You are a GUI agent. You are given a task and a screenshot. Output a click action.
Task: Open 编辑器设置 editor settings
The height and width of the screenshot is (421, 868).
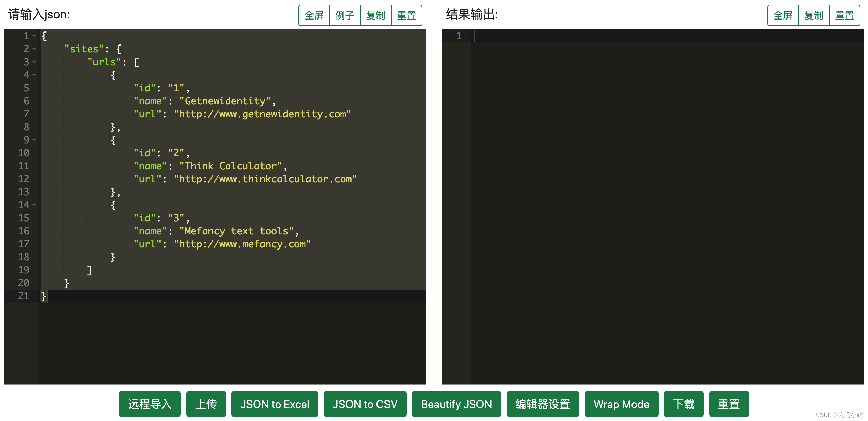point(542,404)
